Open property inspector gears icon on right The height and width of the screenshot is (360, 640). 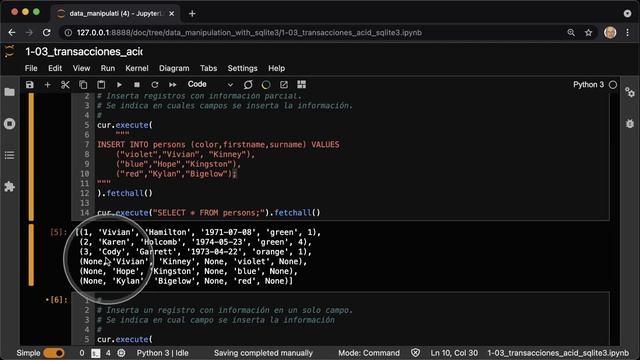tap(630, 92)
